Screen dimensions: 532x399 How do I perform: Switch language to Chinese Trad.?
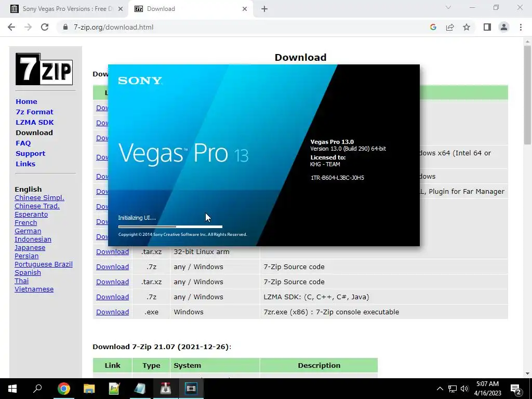[x=37, y=206]
